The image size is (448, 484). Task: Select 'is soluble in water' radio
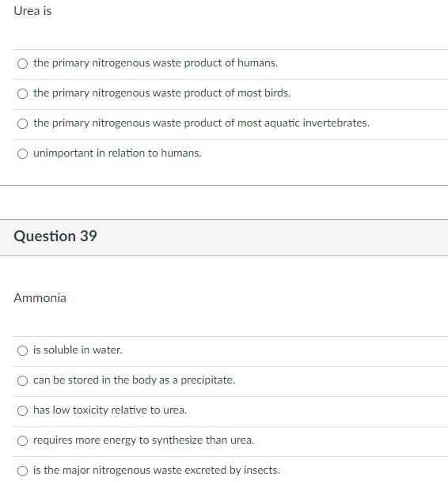click(x=22, y=350)
